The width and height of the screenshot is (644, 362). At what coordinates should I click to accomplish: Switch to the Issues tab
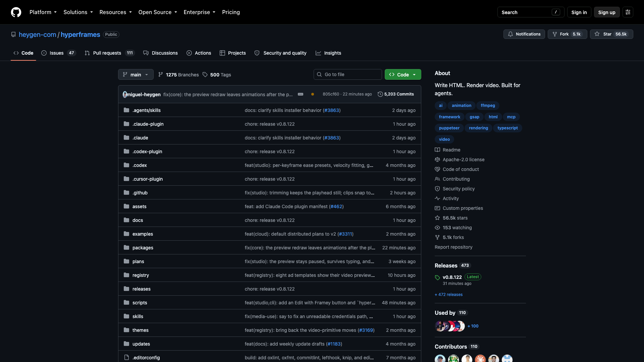[x=58, y=53]
